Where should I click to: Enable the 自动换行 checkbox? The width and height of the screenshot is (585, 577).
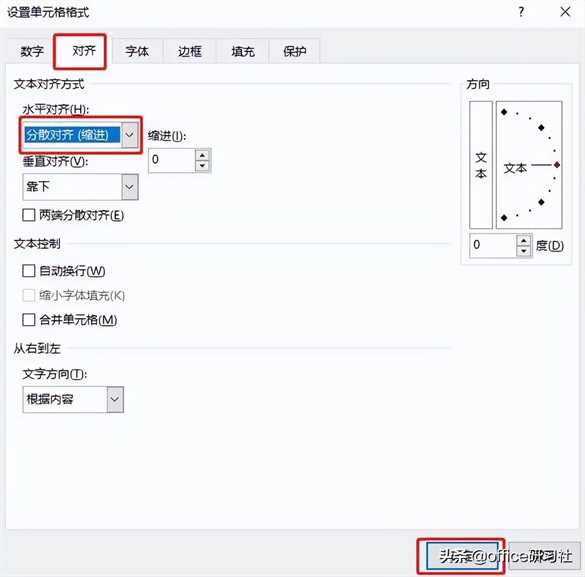point(29,271)
